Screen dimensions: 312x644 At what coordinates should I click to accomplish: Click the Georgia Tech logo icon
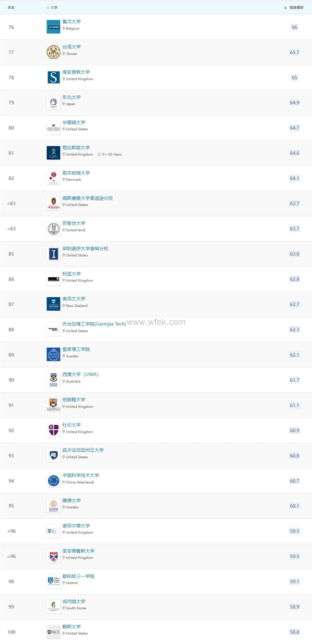point(53,330)
